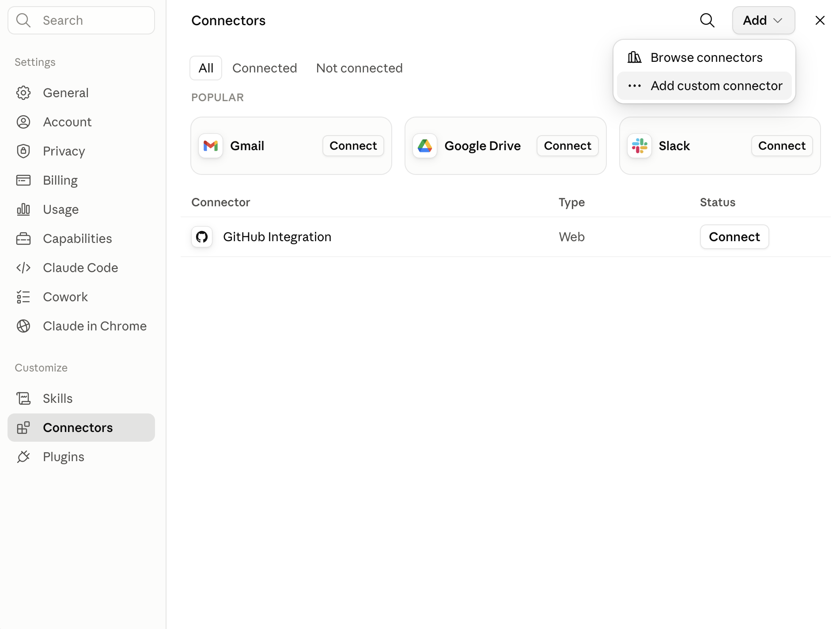The width and height of the screenshot is (840, 629).
Task: Click the Claude in Chrome globe icon
Action: click(x=23, y=326)
